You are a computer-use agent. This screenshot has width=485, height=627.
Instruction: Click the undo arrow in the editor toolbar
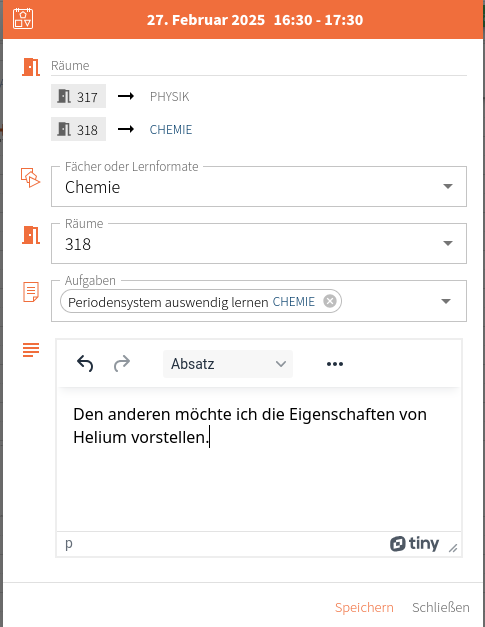click(x=85, y=363)
